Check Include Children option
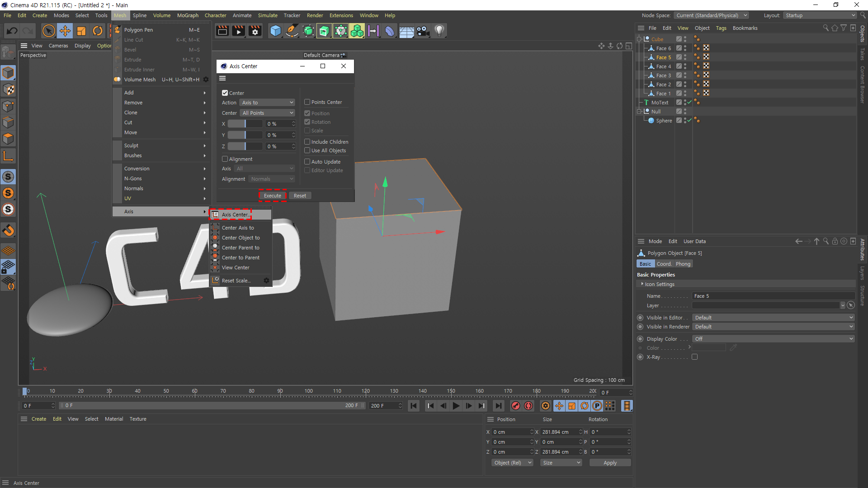Screen dimensions: 868x488 click(x=307, y=142)
